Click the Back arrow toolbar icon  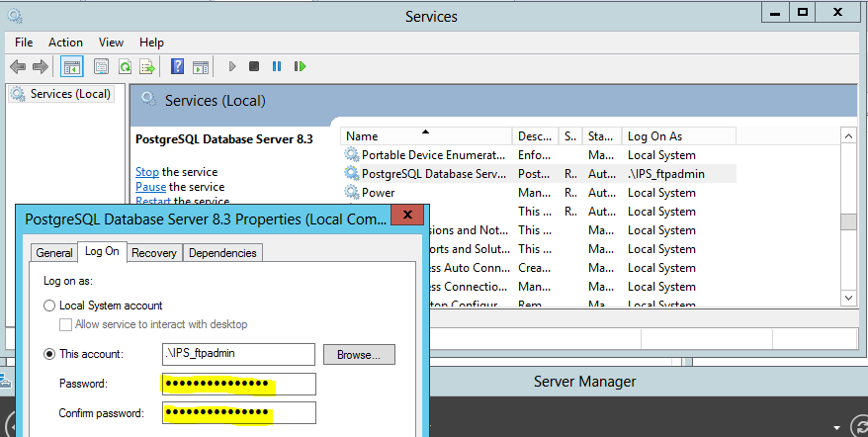(18, 66)
